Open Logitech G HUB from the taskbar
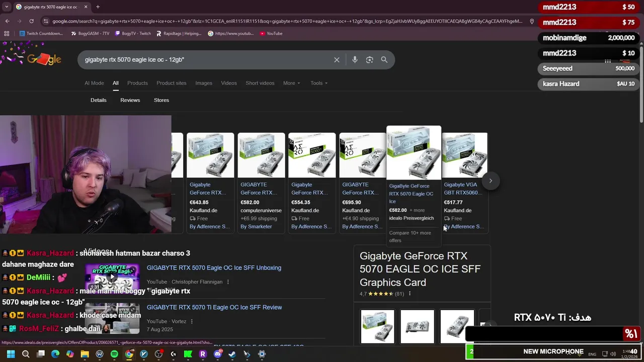This screenshot has width=644, height=362. (173, 354)
